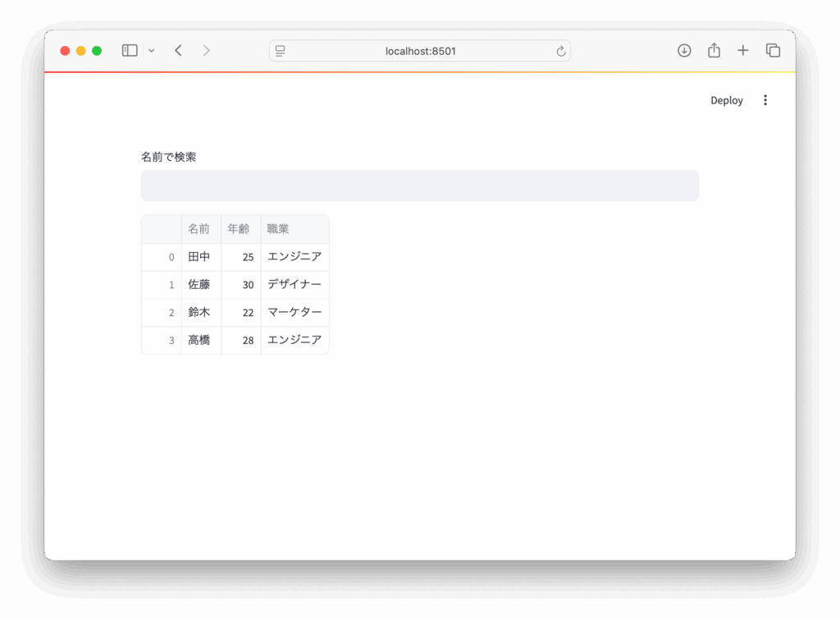Expand the sidebar options chevron dropdown

[x=151, y=51]
